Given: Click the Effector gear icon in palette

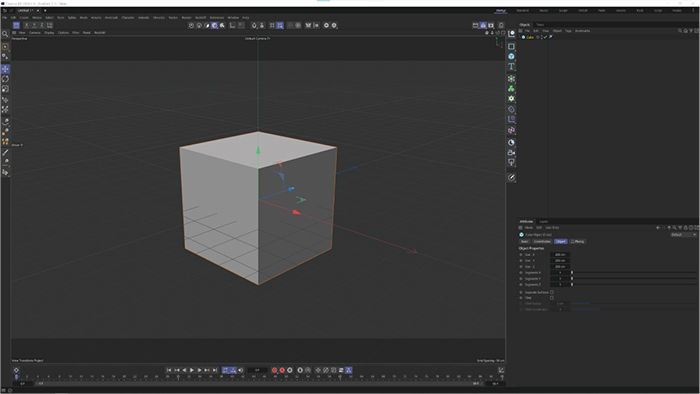Looking at the screenshot, I should [x=511, y=99].
